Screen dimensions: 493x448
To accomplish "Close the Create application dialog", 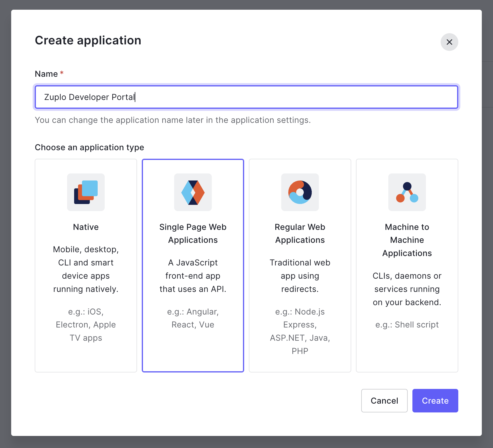I will coord(449,42).
